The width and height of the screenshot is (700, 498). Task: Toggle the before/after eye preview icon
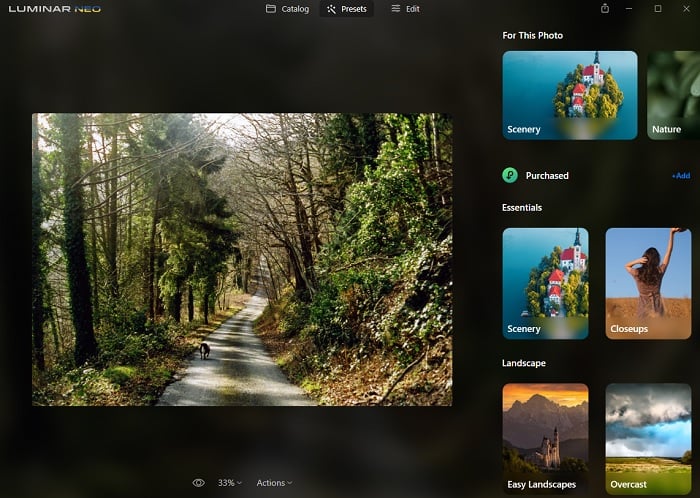(198, 483)
